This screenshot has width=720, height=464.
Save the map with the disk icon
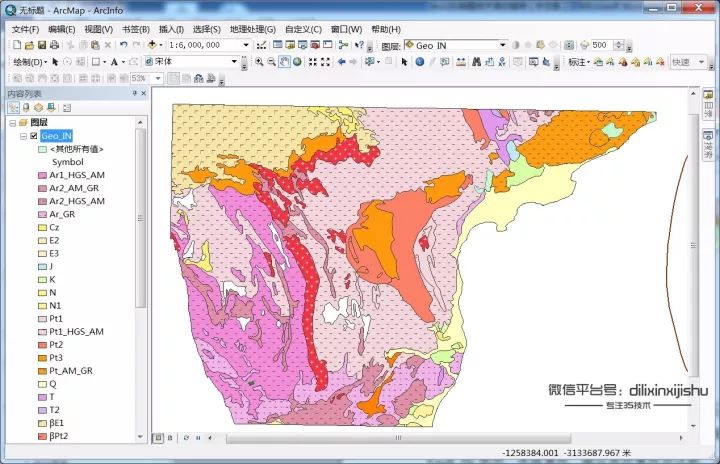[42, 45]
